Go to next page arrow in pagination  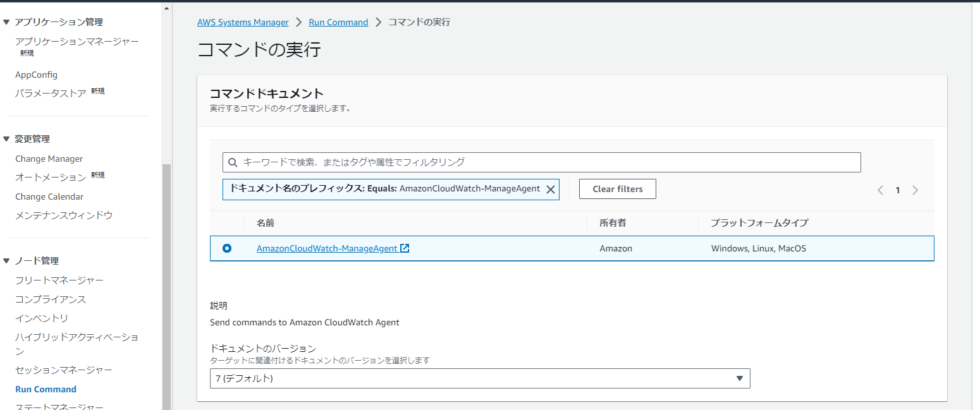click(x=915, y=190)
